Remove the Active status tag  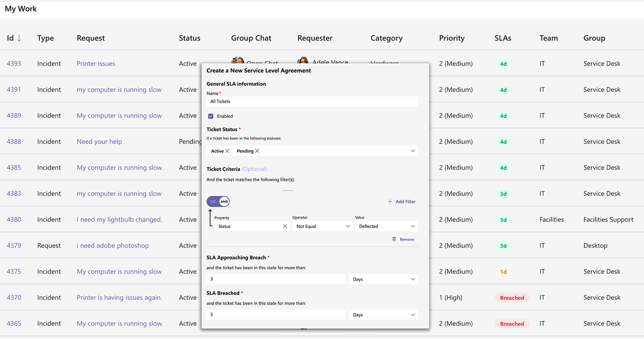point(228,151)
